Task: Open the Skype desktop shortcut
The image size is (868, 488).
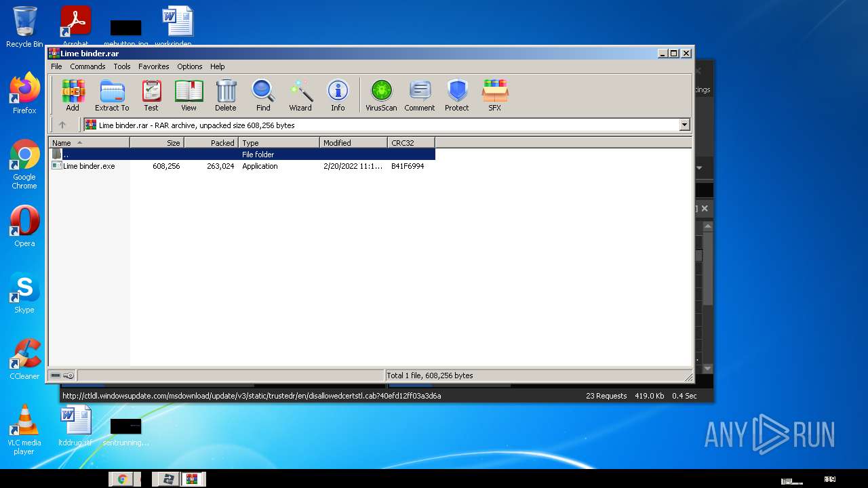Action: 24,293
